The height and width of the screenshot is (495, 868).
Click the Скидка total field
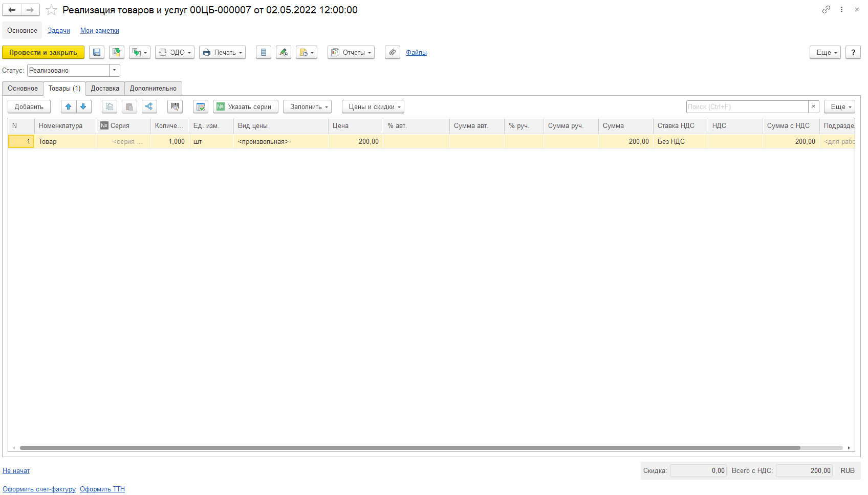[x=698, y=471]
